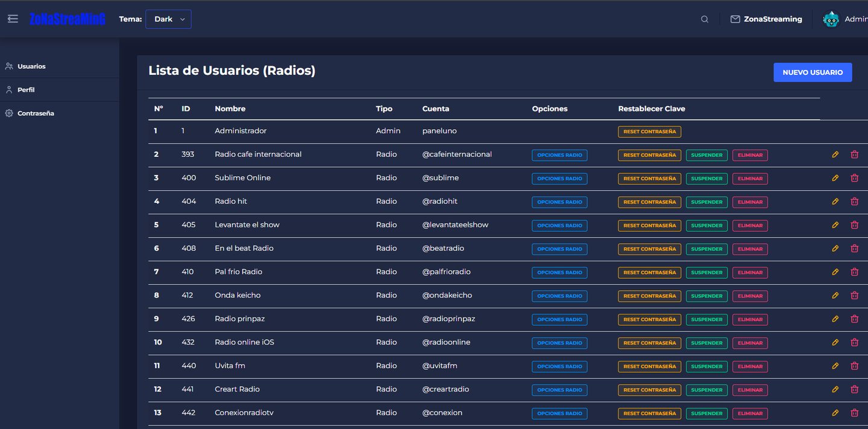Delete Radio cafe internacional using trash icon
The width and height of the screenshot is (868, 429).
coord(854,154)
